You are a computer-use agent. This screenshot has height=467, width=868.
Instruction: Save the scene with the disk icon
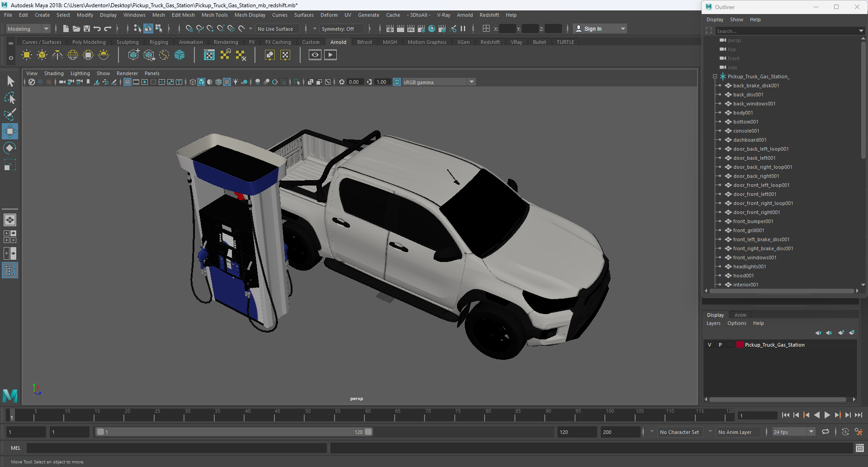[87, 29]
